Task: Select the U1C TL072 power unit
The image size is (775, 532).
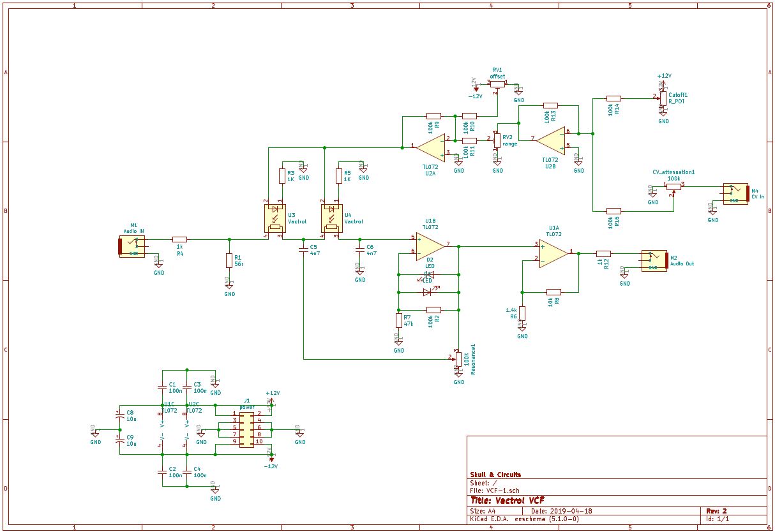Action: (x=162, y=429)
